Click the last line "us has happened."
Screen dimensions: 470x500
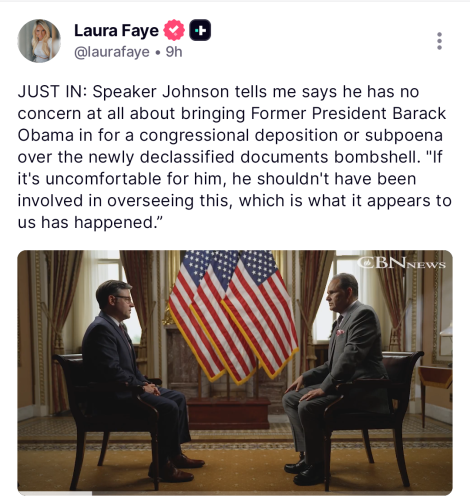pyautogui.click(x=89, y=222)
